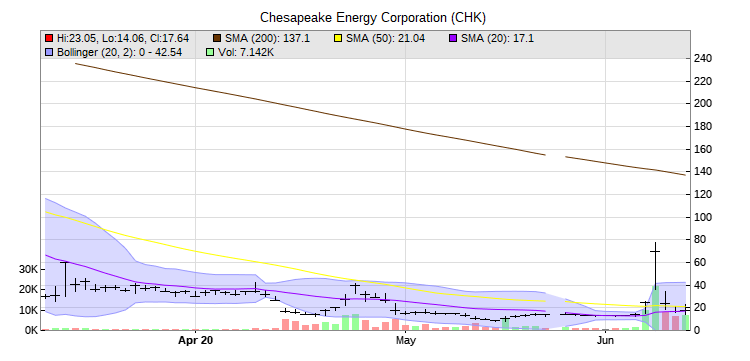This screenshot has height=361, width=750.
Task: Click the 30K volume axis label
Action: (x=28, y=270)
